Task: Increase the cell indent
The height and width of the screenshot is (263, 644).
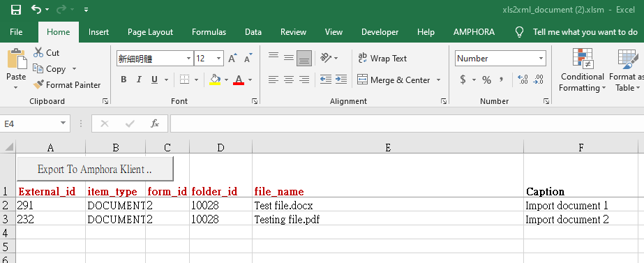Action: click(x=341, y=80)
